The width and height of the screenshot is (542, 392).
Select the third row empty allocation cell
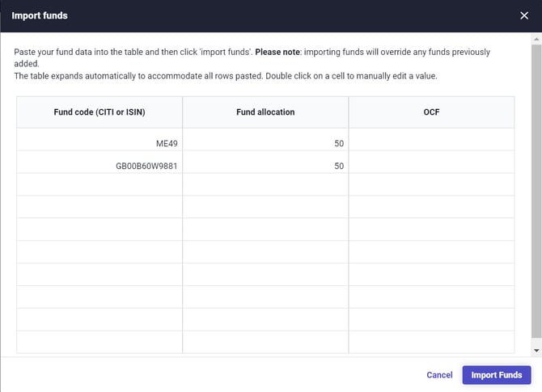tap(265, 184)
